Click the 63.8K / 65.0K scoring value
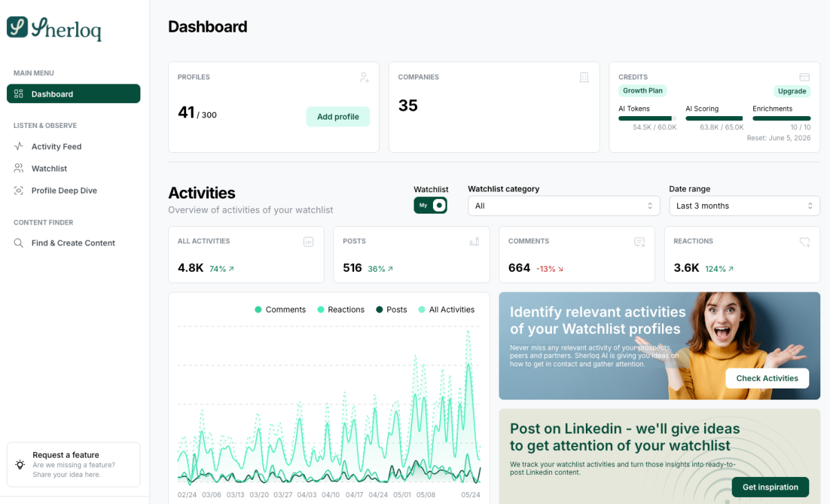This screenshot has width=830, height=504. 722,128
